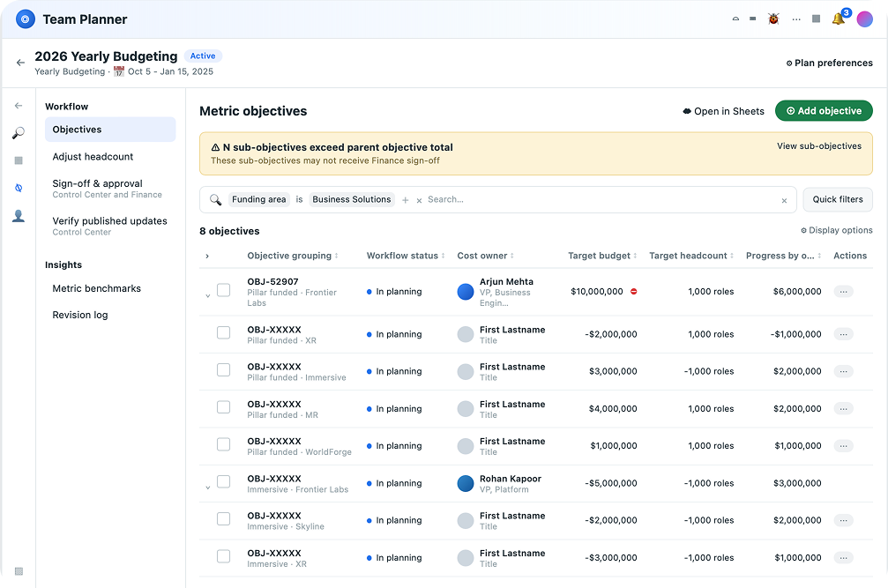Click View sub-objectives link in the warning banner

(819, 146)
